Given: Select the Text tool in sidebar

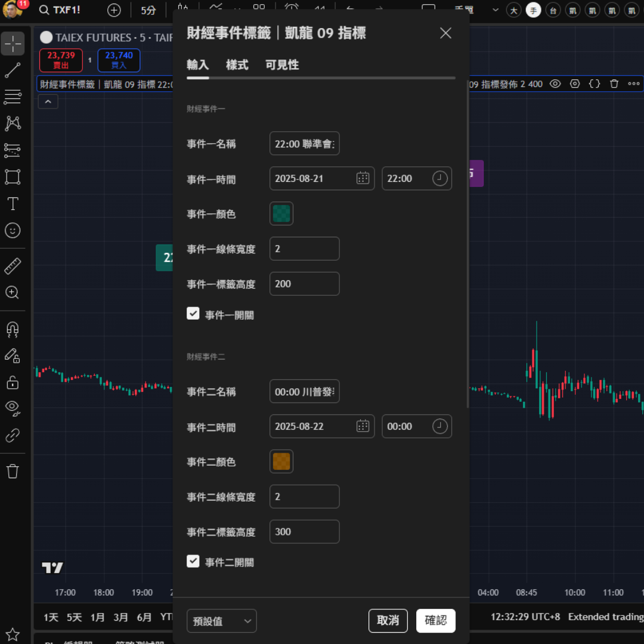Looking at the screenshot, I should [x=13, y=204].
